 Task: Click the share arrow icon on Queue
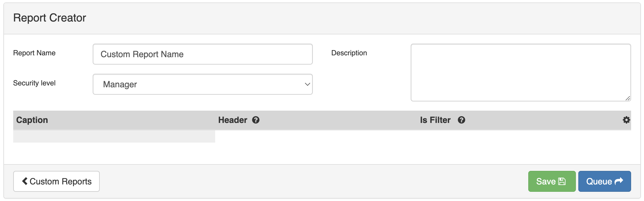[619, 181]
